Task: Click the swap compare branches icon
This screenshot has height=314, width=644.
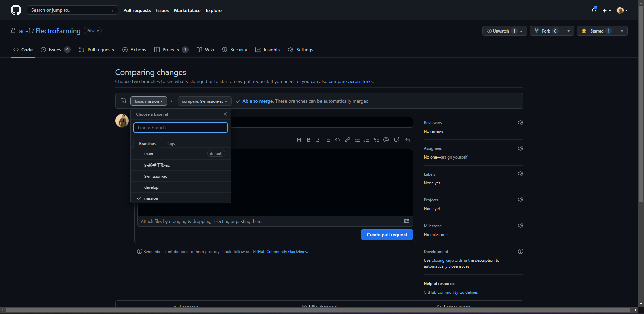Action: (124, 100)
